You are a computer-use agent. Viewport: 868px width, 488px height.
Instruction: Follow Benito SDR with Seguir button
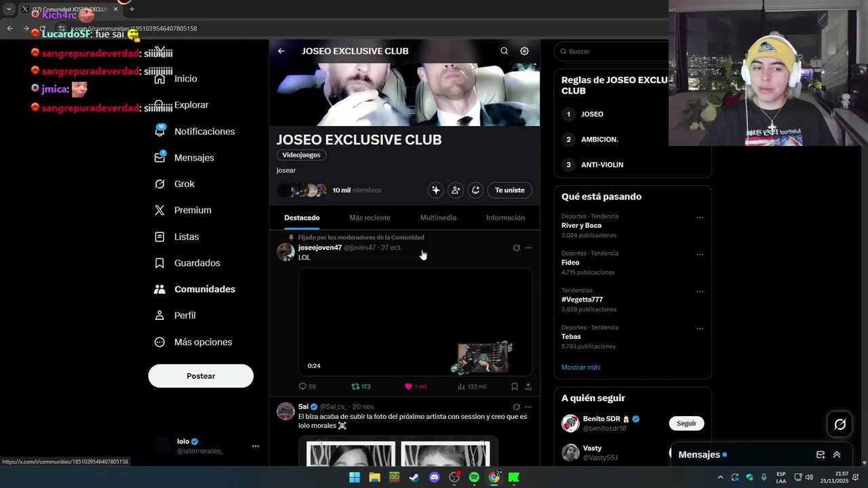click(686, 424)
